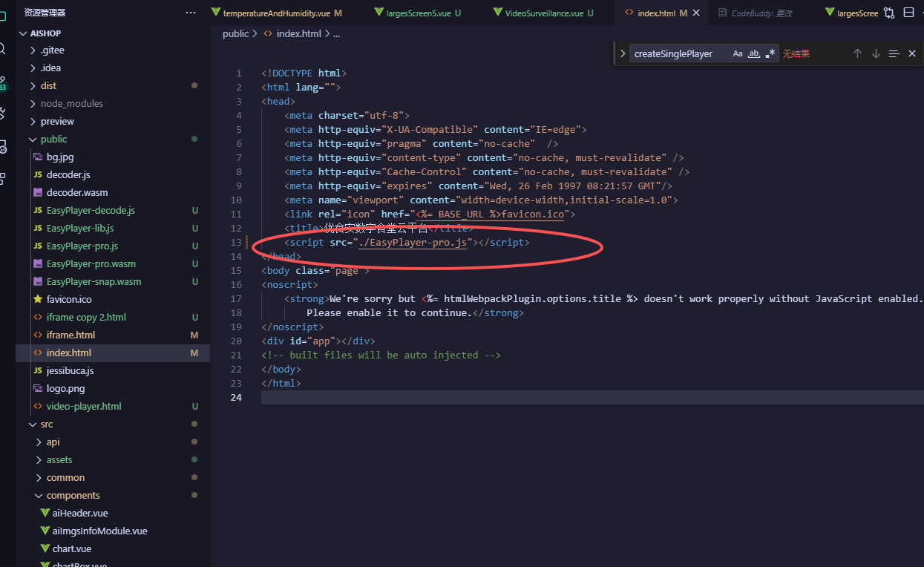Follow the ./EasyPlayer-pro.js script link

click(413, 243)
